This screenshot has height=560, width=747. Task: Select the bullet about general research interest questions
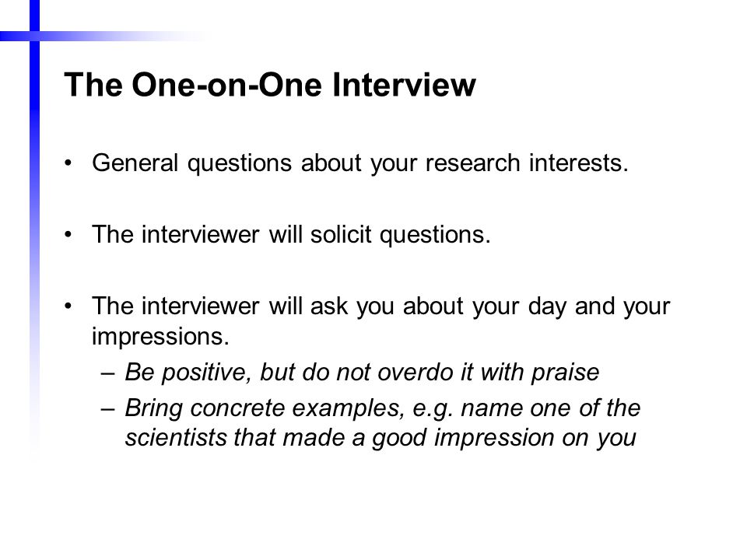360,164
